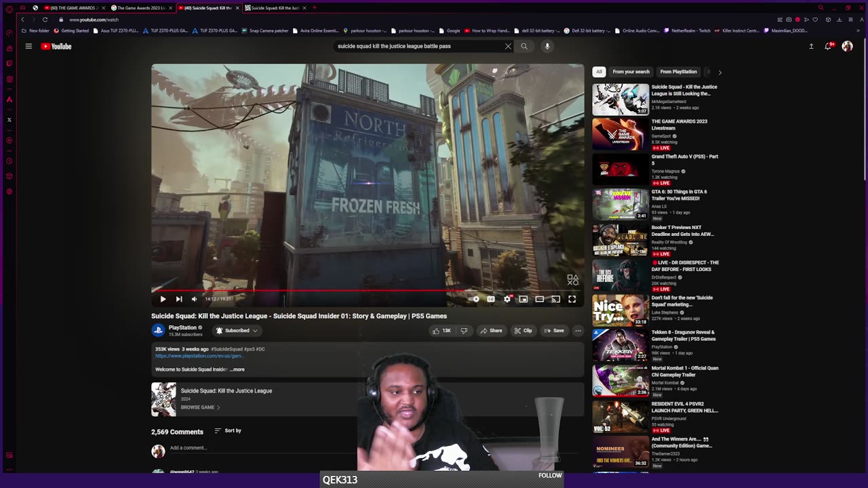Screen dimensions: 868x488
Task: Click the browser address bar URL
Action: point(94,20)
